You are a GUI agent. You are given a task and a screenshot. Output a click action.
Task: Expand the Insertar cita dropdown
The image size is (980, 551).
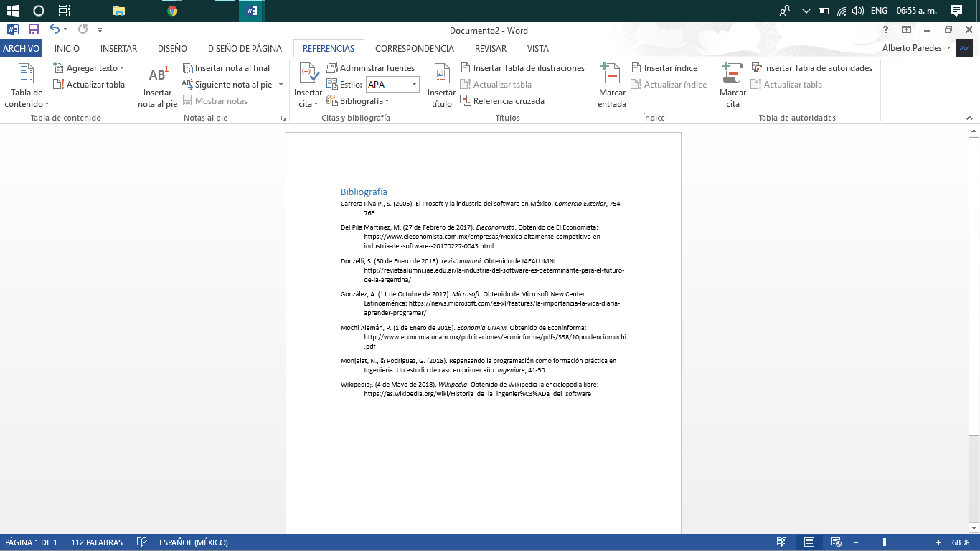click(x=307, y=86)
